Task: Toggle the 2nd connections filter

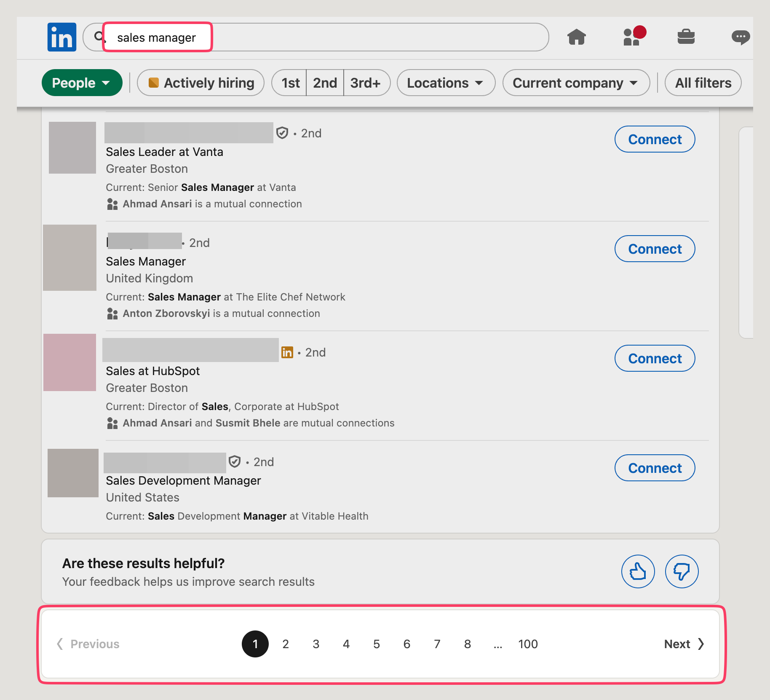Action: click(x=325, y=83)
